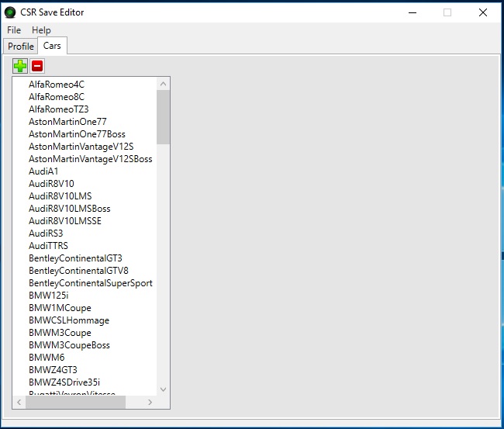Click the CSR Save Editor app icon
The width and height of the screenshot is (504, 429).
coord(10,12)
